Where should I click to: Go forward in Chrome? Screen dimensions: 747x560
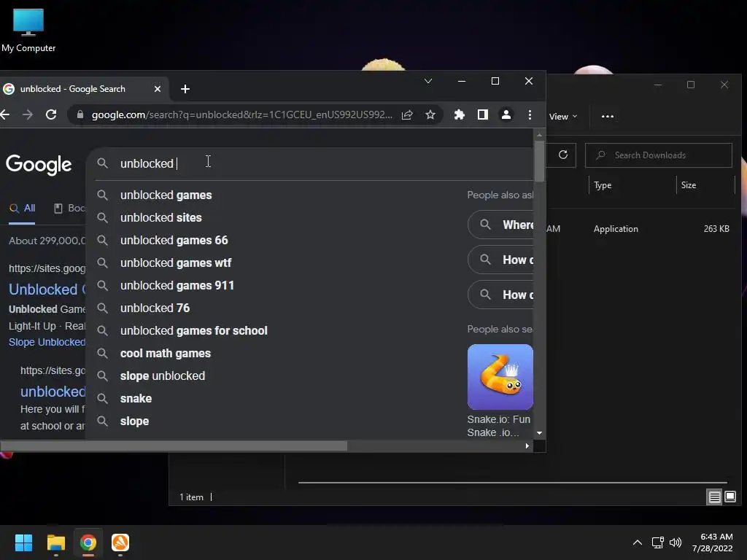point(28,114)
